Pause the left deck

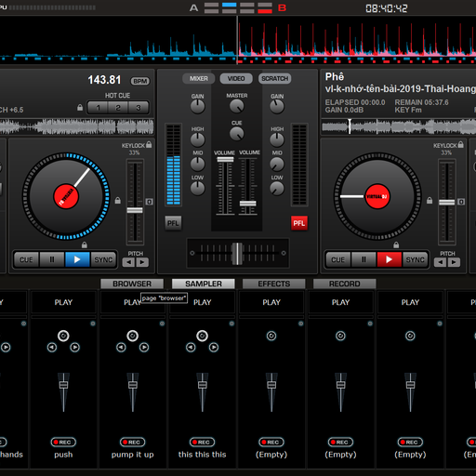(52, 259)
